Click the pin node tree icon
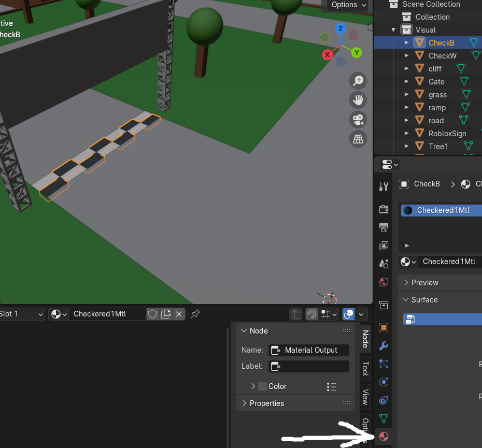The height and width of the screenshot is (448, 482). coord(195,314)
